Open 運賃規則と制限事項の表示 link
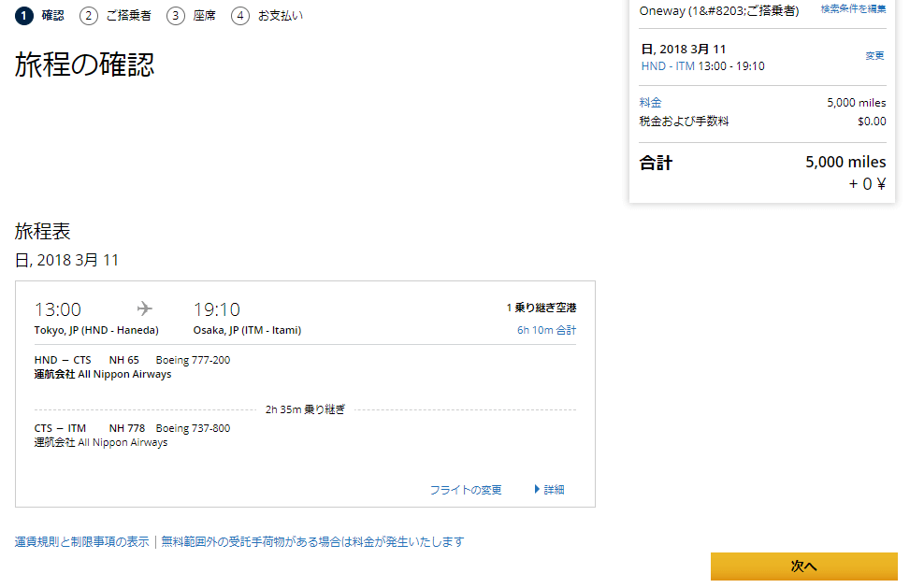This screenshot has width=910, height=588. pos(82,542)
